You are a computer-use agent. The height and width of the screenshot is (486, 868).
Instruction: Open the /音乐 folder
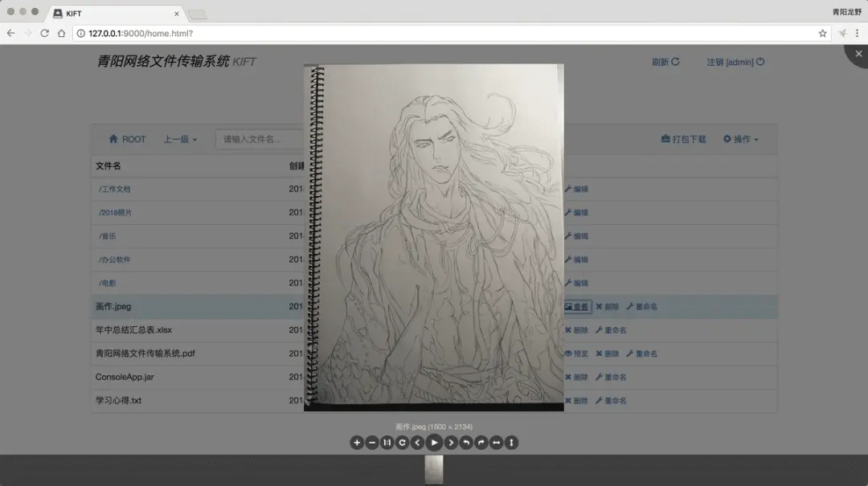[108, 236]
